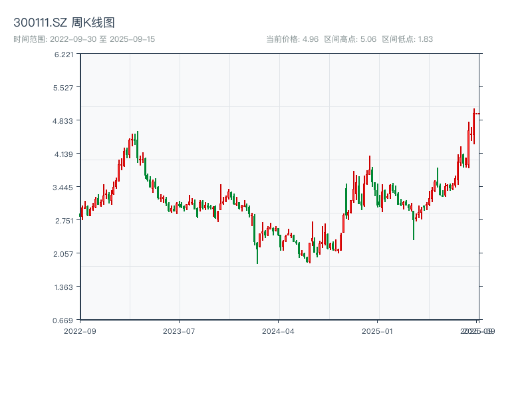This screenshot has width=532, height=399.
Task: Click the 区间高点: 5.06 label
Action: [x=350, y=39]
